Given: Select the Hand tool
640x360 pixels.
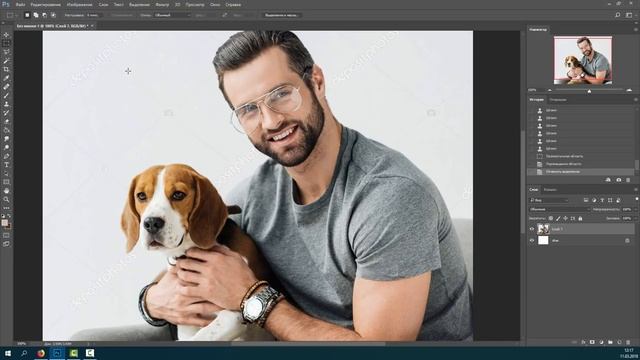Looking at the screenshot, I should [x=6, y=191].
